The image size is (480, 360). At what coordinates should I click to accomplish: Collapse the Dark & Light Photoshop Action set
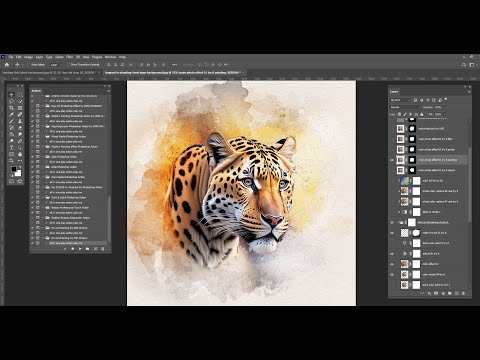pos(43,197)
